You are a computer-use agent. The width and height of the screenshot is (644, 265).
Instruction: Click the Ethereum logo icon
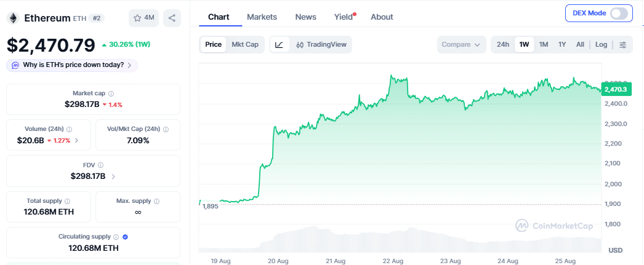(13, 18)
